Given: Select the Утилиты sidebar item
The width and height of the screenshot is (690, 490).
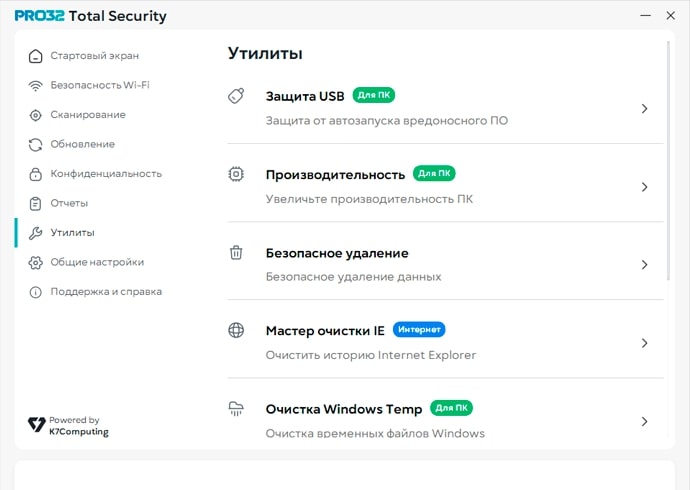Looking at the screenshot, I should click(x=72, y=233).
